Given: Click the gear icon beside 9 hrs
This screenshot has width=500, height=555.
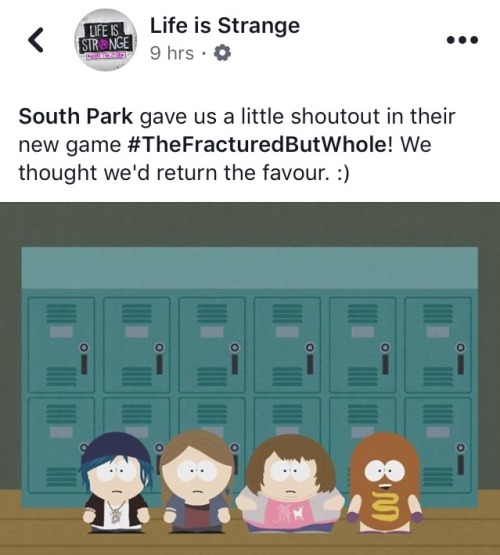Looking at the screenshot, I should pos(223,53).
